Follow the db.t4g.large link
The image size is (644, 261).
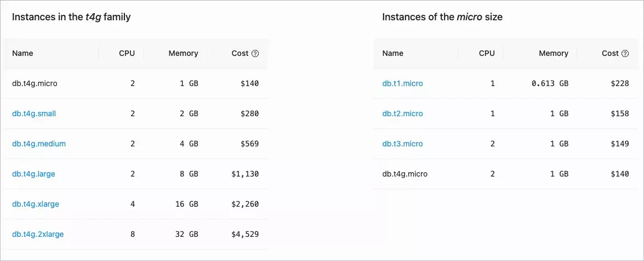point(33,174)
